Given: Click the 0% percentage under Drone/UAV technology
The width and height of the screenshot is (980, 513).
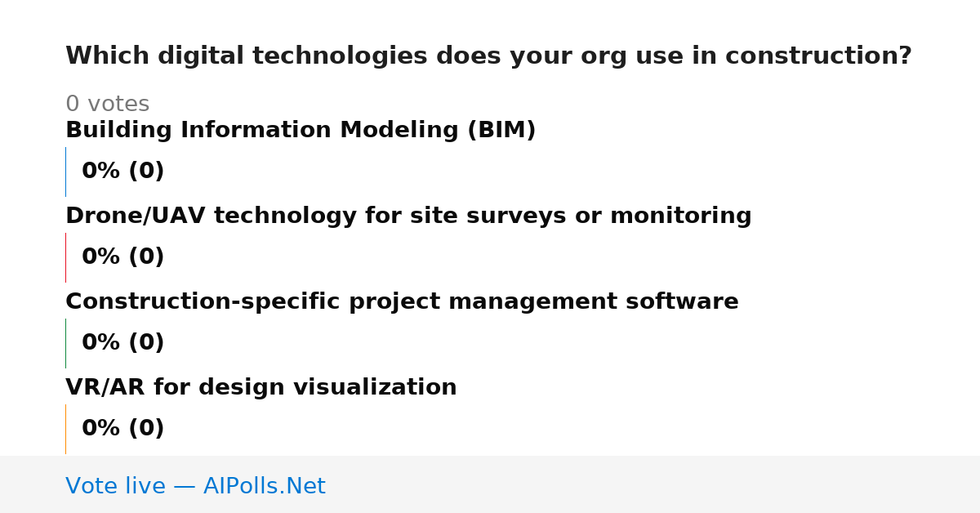Looking at the screenshot, I should (x=101, y=257).
